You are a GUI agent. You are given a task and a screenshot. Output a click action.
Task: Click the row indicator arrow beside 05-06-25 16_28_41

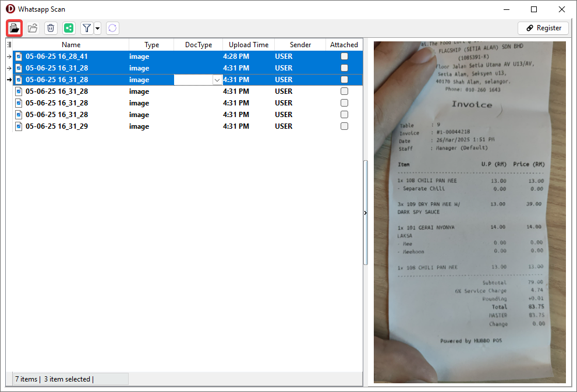click(x=9, y=56)
